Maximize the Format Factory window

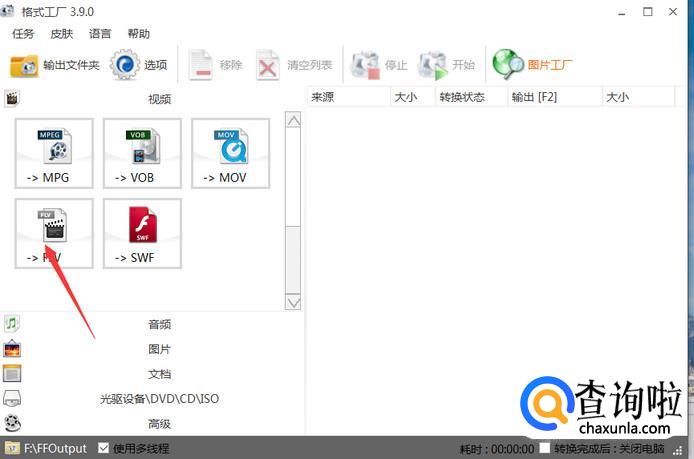(648, 12)
